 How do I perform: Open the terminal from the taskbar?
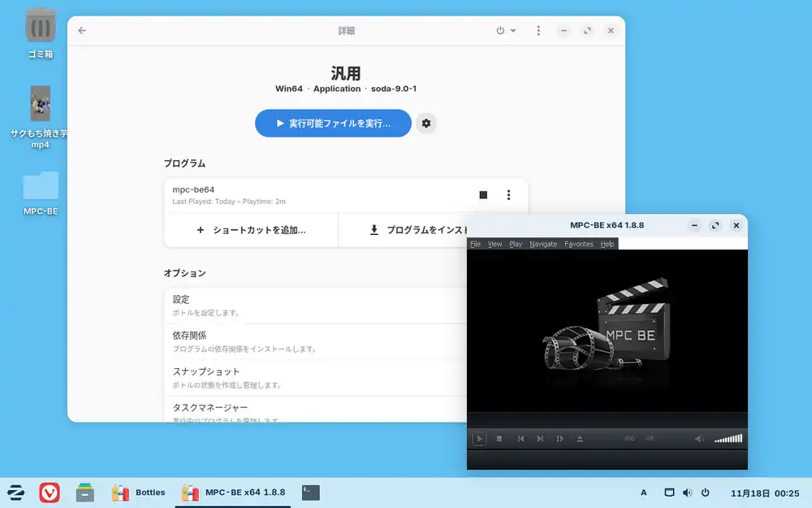click(x=310, y=492)
